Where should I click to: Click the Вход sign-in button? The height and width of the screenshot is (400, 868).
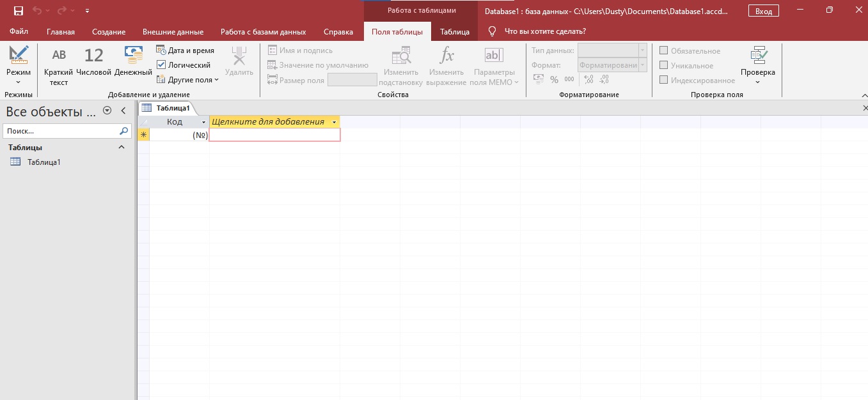tap(763, 11)
